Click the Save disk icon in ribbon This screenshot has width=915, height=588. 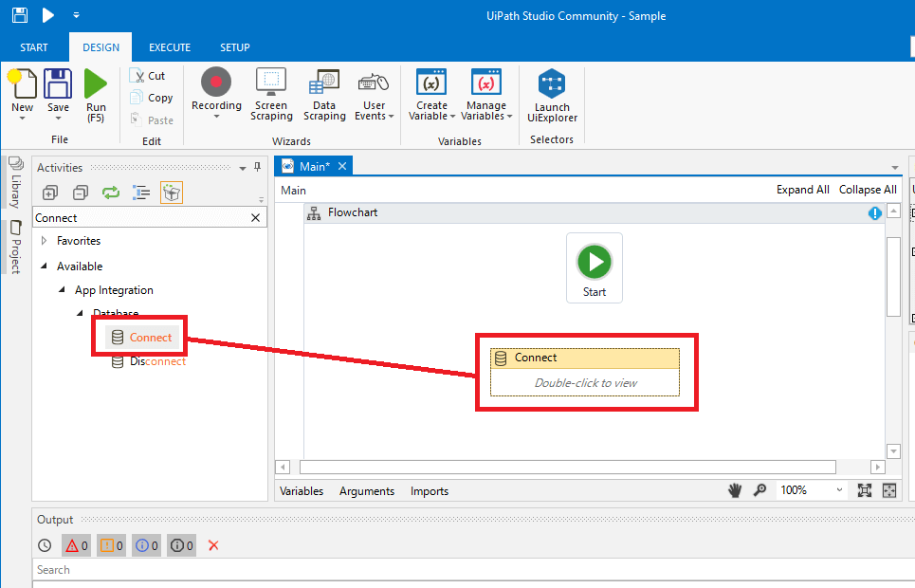(x=59, y=84)
